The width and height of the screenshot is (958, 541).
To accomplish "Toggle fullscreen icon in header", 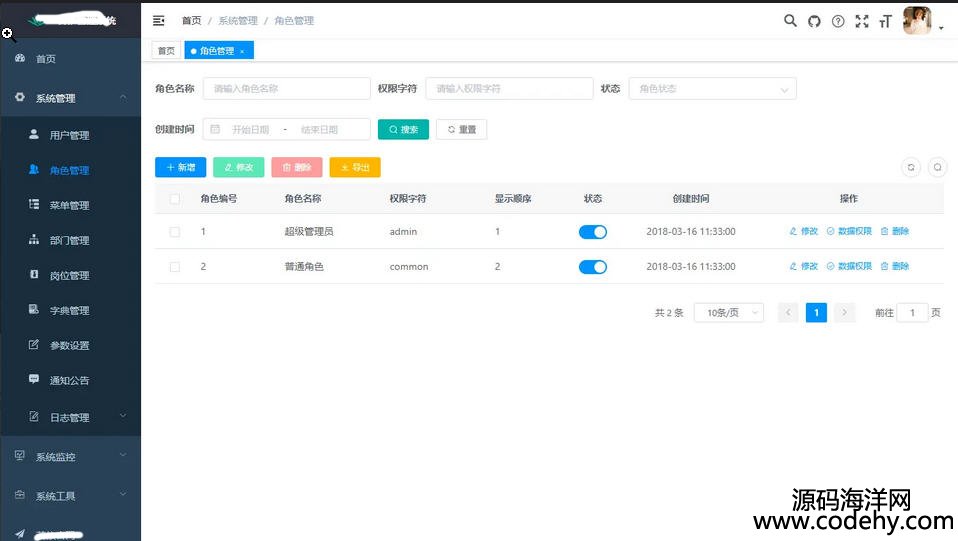I will tap(861, 21).
